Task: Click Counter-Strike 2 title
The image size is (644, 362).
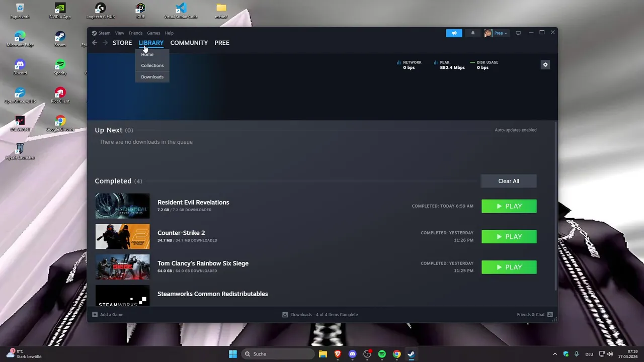Action: tap(181, 233)
